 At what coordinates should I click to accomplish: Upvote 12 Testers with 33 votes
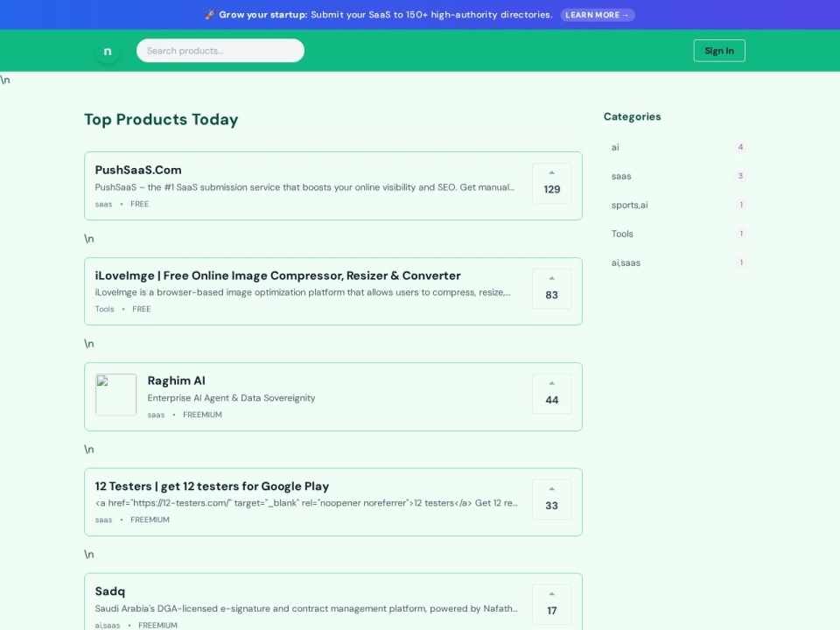point(551,500)
